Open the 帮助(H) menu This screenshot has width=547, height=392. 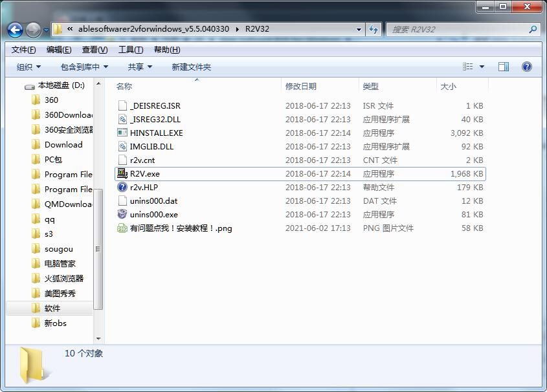pyautogui.click(x=167, y=50)
